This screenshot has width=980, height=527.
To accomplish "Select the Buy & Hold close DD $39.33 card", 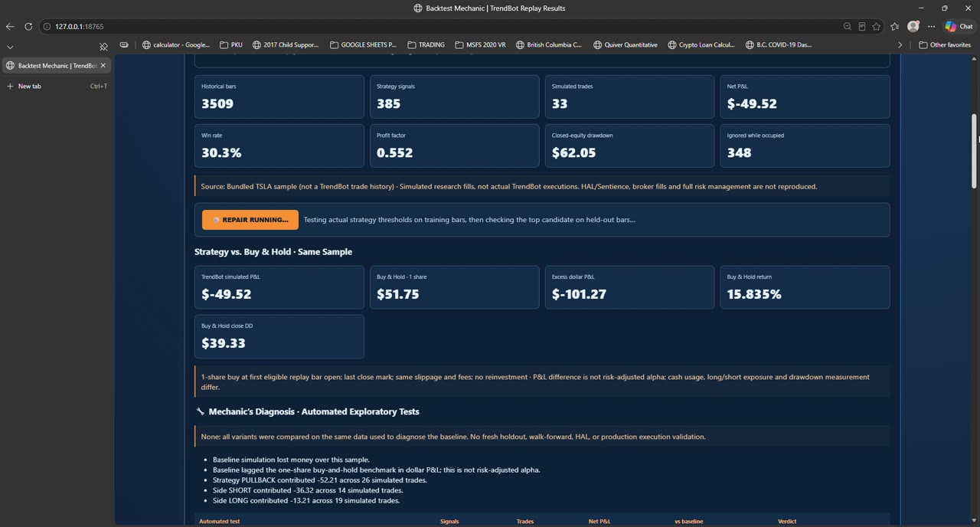I will [x=279, y=336].
